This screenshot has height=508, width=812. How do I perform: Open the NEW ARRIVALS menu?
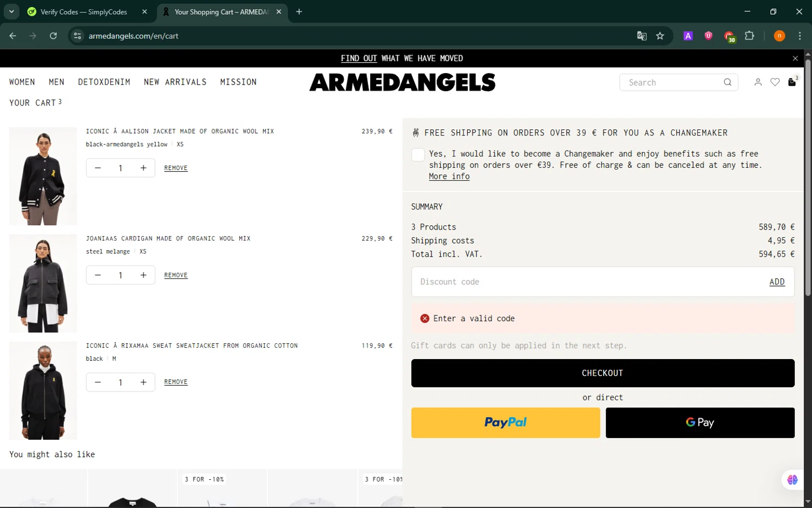175,82
